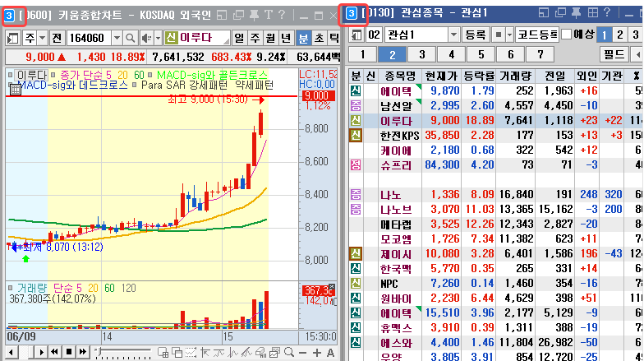This screenshot has height=361, width=644.
Task: Click the rewind double-arrow button
Action: [54, 352]
